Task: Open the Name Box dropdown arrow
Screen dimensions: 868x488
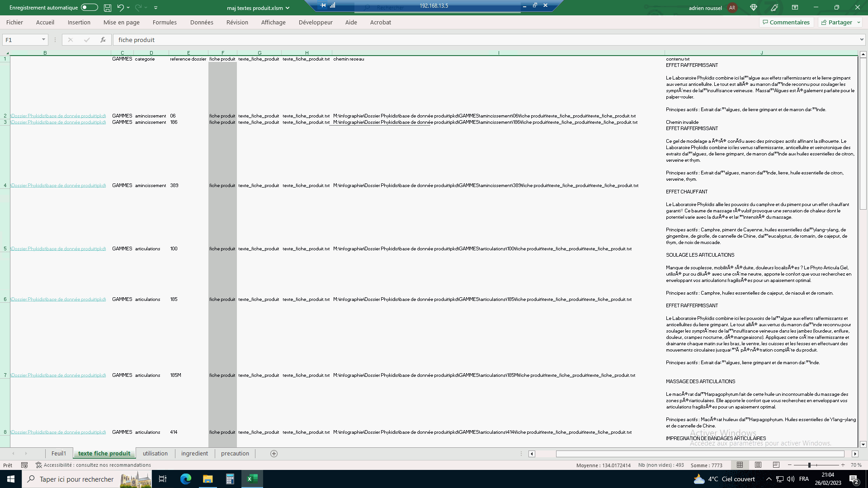Action: coord(43,40)
